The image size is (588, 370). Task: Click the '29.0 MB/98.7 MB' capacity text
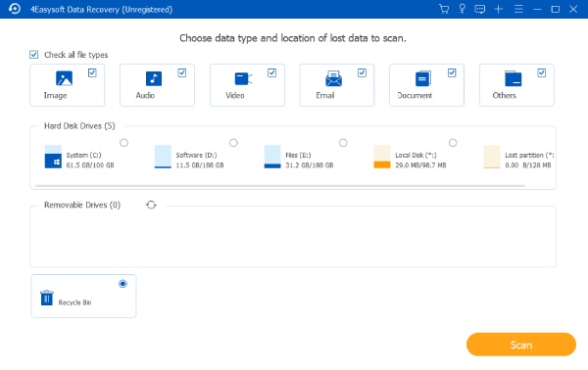point(420,165)
